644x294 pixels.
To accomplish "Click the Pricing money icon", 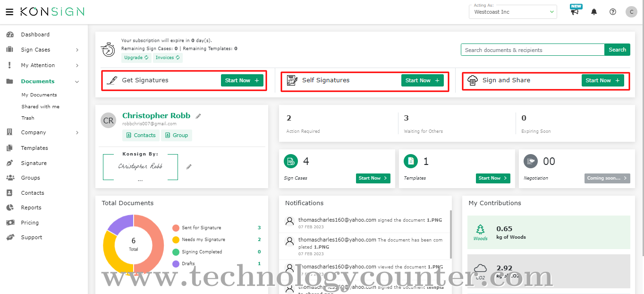I will pyautogui.click(x=10, y=223).
